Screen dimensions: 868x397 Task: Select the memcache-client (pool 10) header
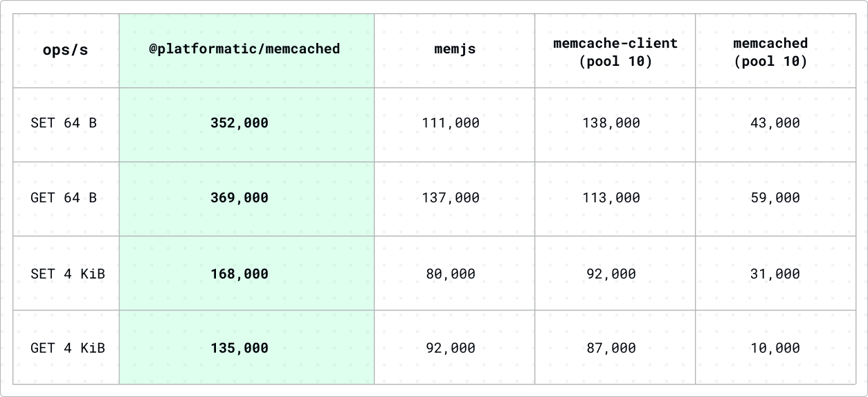pyautogui.click(x=615, y=50)
